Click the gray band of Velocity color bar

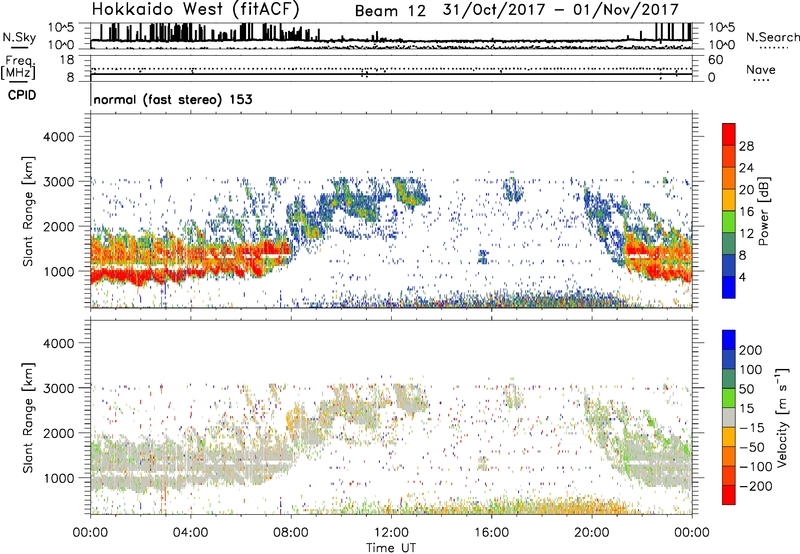pyautogui.click(x=729, y=418)
